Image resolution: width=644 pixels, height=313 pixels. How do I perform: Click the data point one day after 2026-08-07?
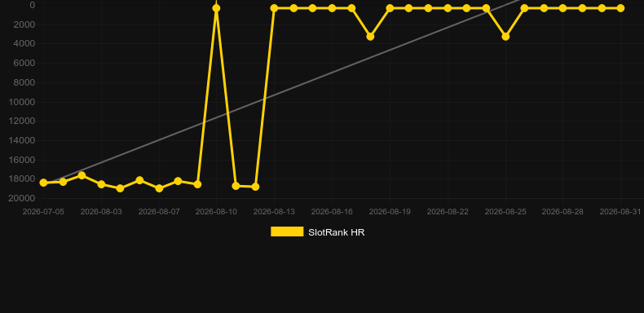[x=178, y=181]
